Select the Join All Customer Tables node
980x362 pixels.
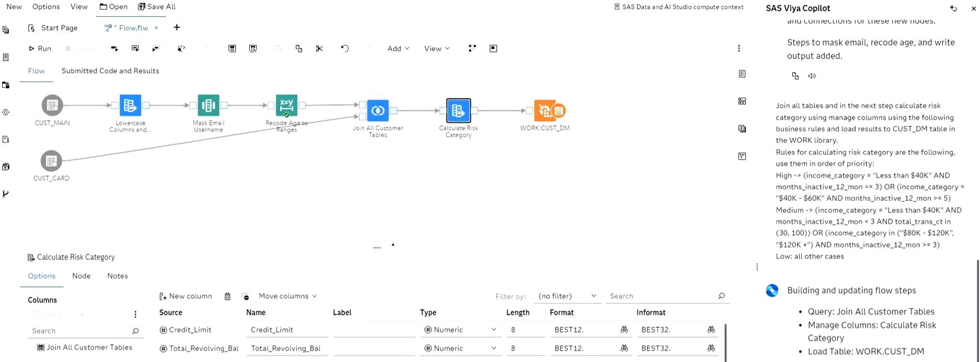pos(378,111)
